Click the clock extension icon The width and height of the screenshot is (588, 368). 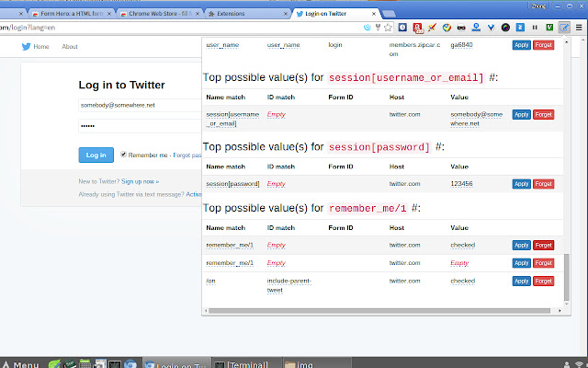pyautogui.click(x=402, y=27)
